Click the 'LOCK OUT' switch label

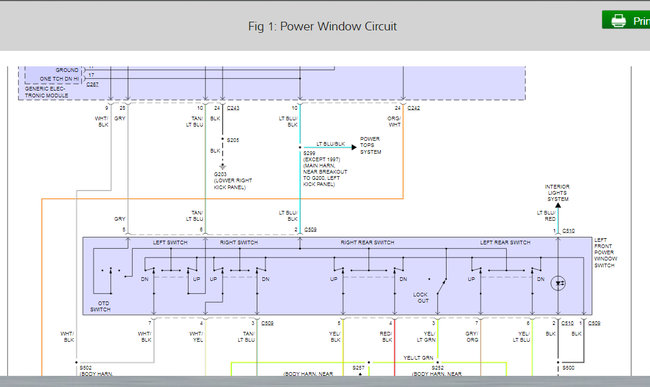coord(420,298)
